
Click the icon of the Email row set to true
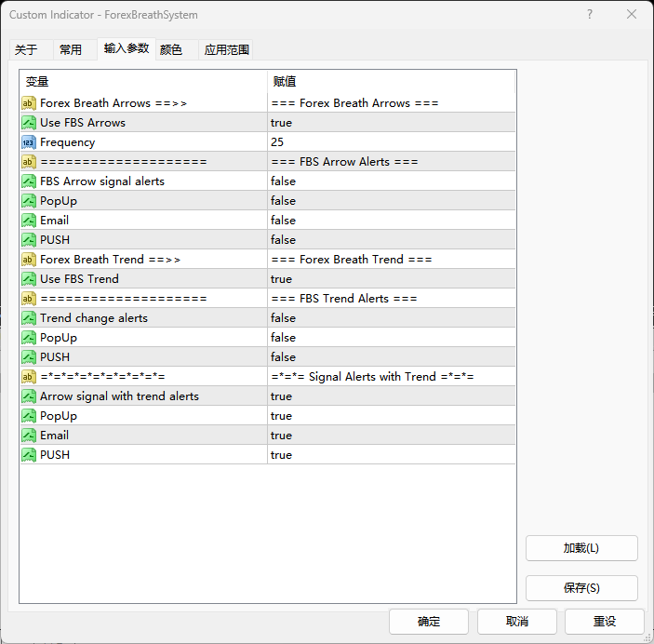28,436
